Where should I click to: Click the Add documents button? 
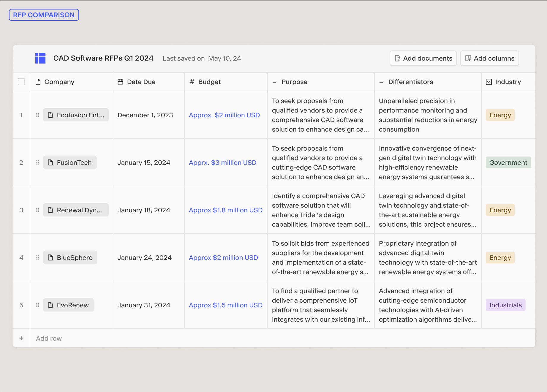(x=423, y=58)
